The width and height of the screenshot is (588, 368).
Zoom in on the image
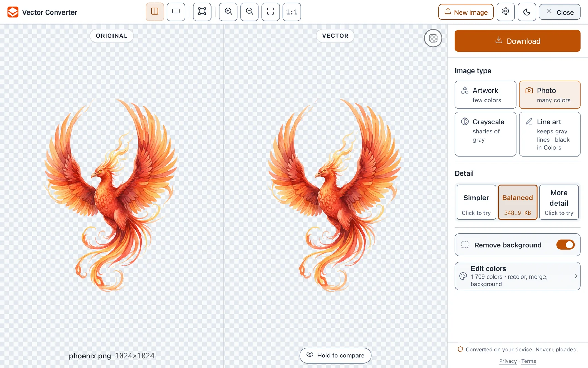tap(228, 12)
